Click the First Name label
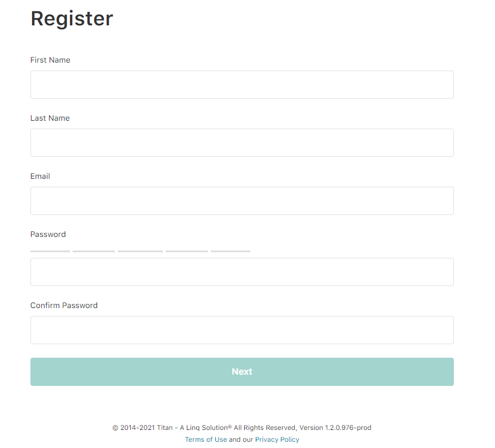Screen dimensions: 495x448 50,60
